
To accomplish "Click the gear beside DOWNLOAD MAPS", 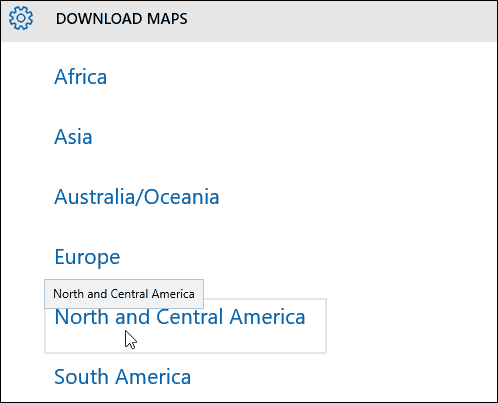I will [21, 18].
